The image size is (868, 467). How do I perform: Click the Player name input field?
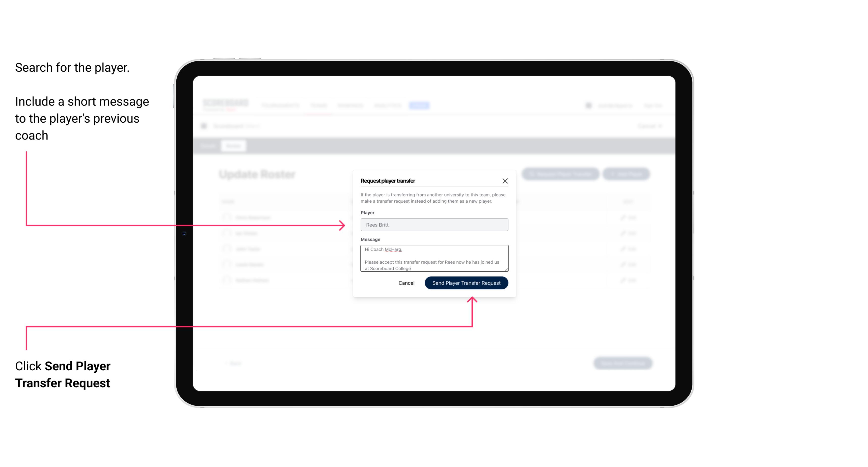point(433,225)
